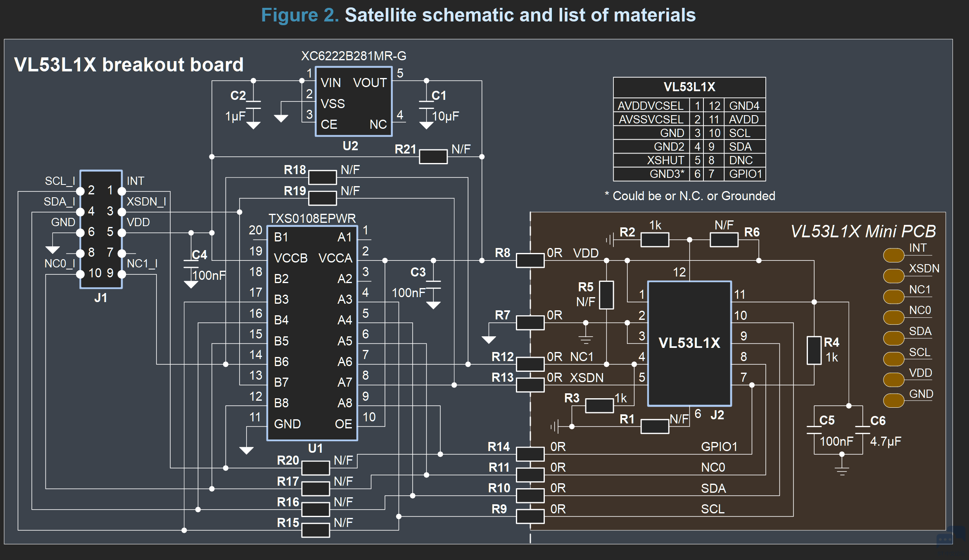This screenshot has height=560, width=969.
Task: Click the VL53L1X sensor chip on Mini PCB
Action: click(x=689, y=343)
